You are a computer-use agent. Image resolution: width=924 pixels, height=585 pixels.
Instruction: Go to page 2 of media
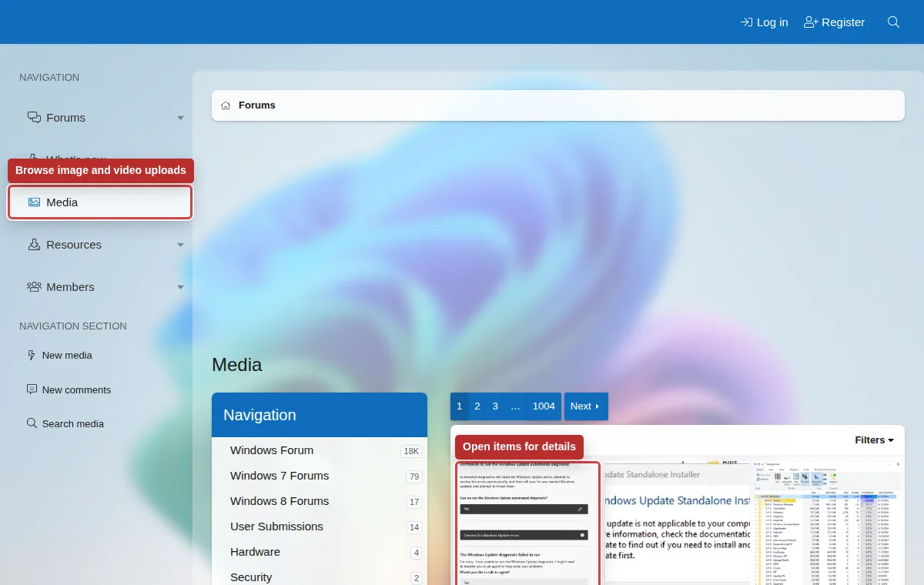click(477, 406)
